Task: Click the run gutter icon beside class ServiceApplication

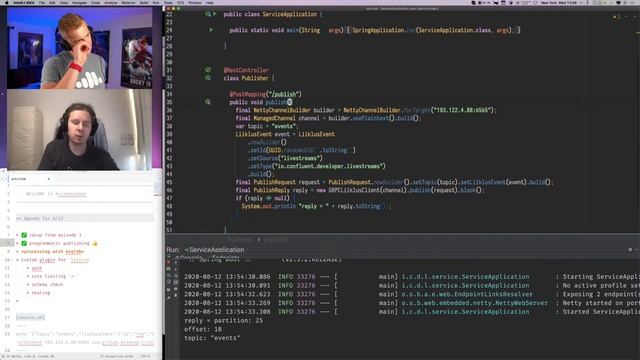Action: pos(215,14)
